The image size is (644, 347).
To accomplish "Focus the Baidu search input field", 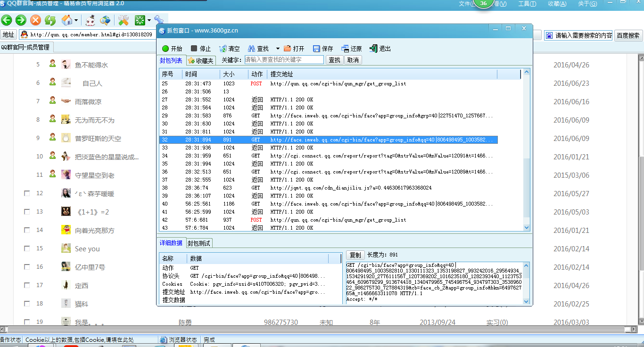I will click(584, 35).
